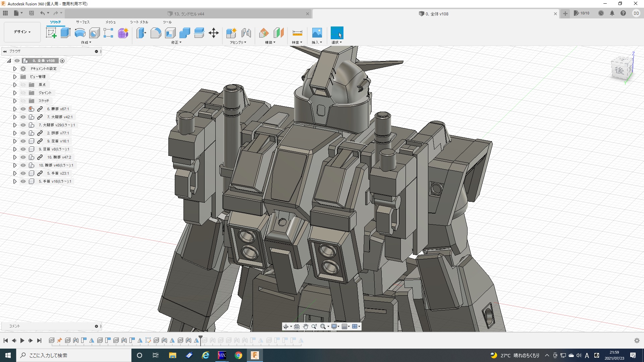Hide the 6. 腰部 v67:1 component
Image resolution: width=644 pixels, height=362 pixels.
point(23,109)
